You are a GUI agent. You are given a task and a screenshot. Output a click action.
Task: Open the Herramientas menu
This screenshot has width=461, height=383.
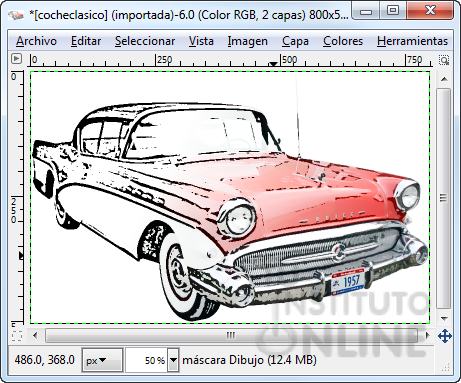(412, 41)
